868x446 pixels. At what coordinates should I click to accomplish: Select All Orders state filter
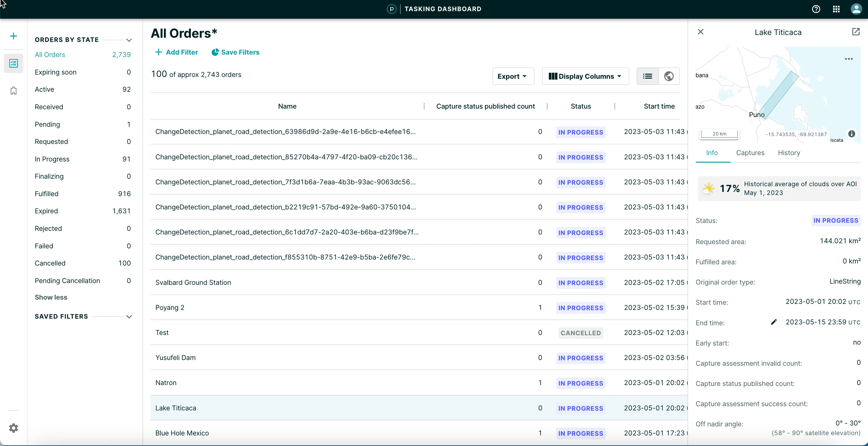pos(83,55)
